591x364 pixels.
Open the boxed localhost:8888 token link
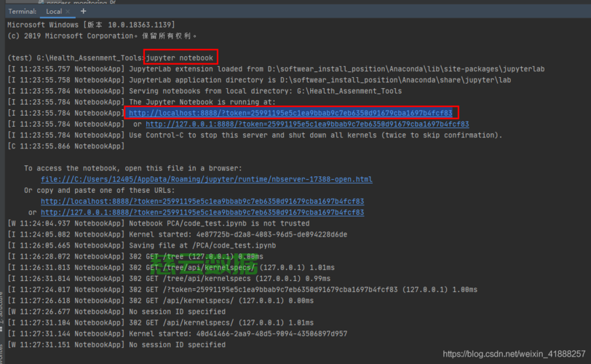(290, 113)
